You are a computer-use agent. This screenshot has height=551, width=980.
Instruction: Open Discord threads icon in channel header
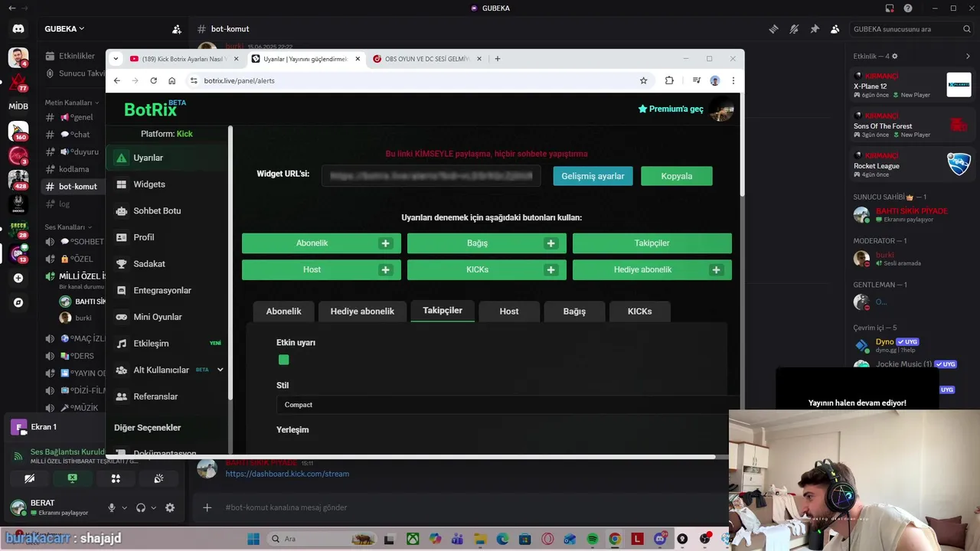[x=774, y=29]
